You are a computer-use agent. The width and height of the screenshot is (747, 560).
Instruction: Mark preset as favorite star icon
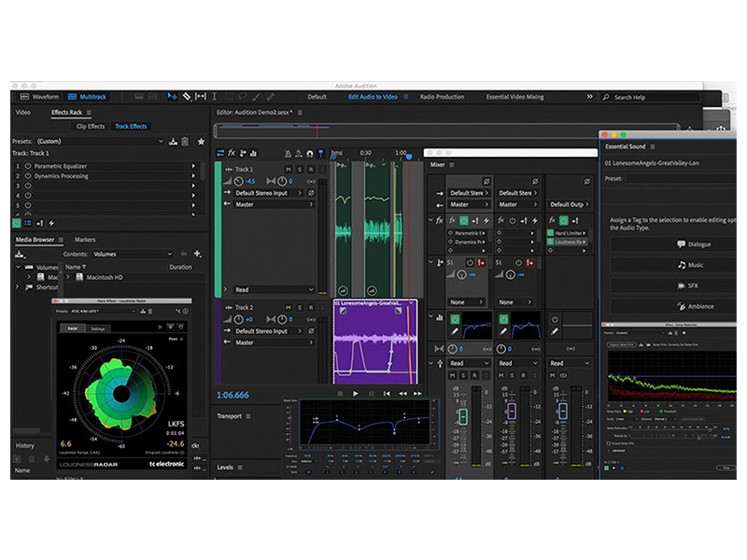pos(201,142)
